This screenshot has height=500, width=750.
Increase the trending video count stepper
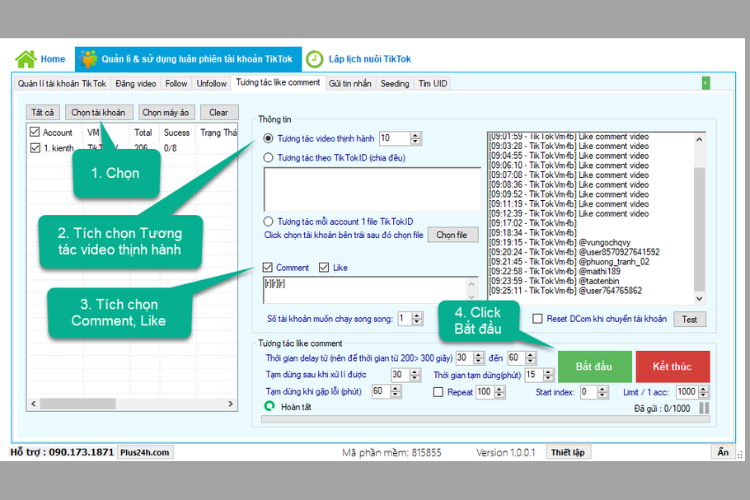click(x=415, y=135)
